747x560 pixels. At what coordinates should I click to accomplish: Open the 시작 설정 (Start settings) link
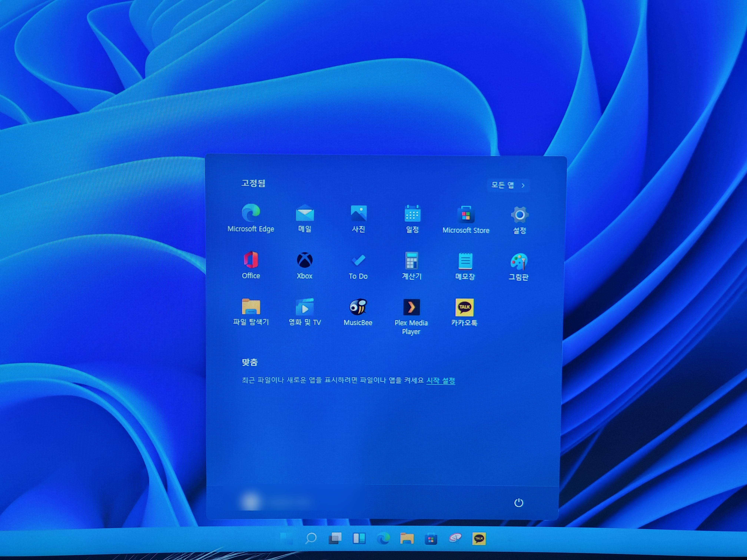[441, 380]
